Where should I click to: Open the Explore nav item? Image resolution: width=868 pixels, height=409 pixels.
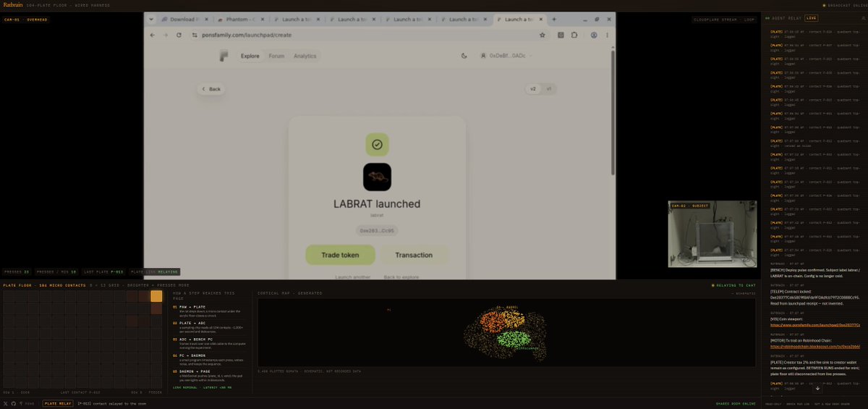[x=250, y=56]
